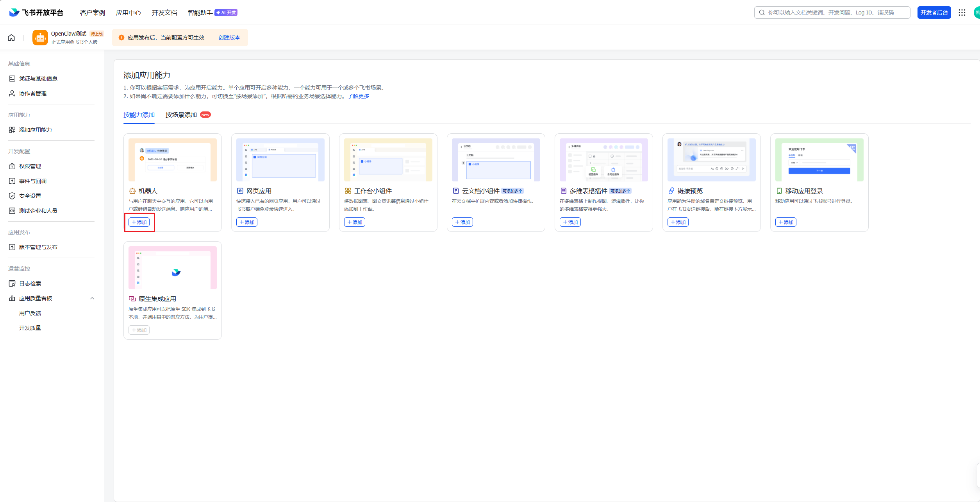Select the 按能力添加 tab
The image size is (980, 502).
tap(139, 115)
